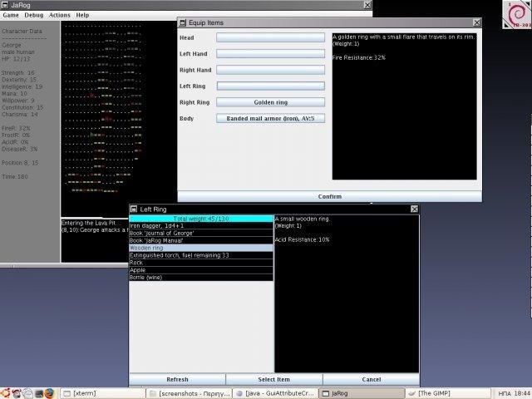Click the golden ring description text area
The image size is (532, 399).
pos(404,106)
